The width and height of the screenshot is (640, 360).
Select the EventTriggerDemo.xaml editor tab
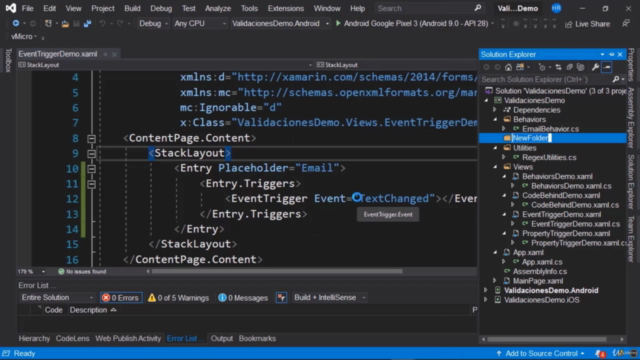tap(58, 54)
